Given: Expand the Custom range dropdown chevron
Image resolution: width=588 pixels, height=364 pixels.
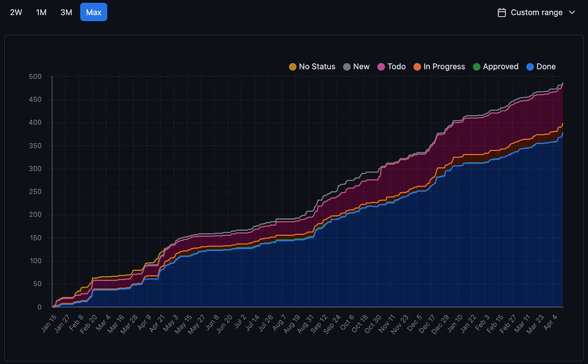Looking at the screenshot, I should (571, 12).
